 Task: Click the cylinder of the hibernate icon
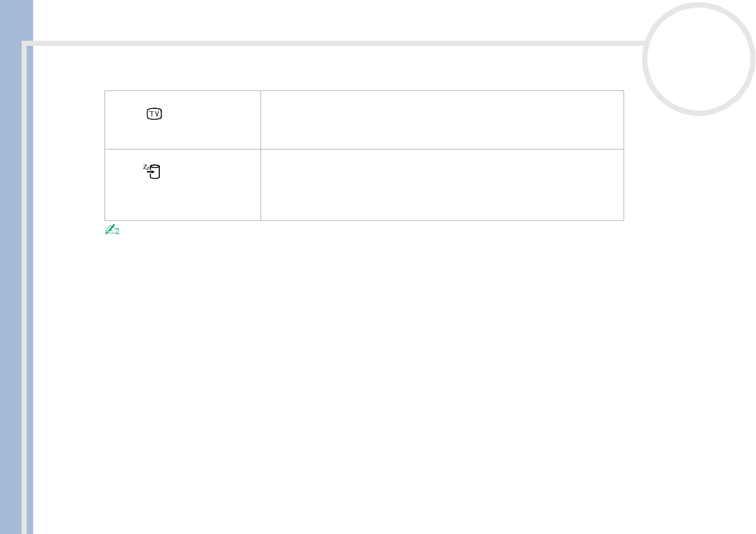(155, 172)
